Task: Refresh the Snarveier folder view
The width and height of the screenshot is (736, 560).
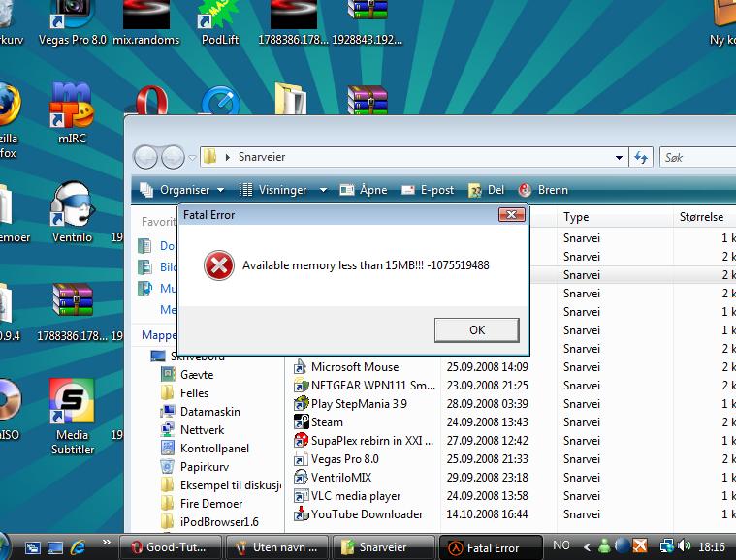Action: tap(641, 157)
